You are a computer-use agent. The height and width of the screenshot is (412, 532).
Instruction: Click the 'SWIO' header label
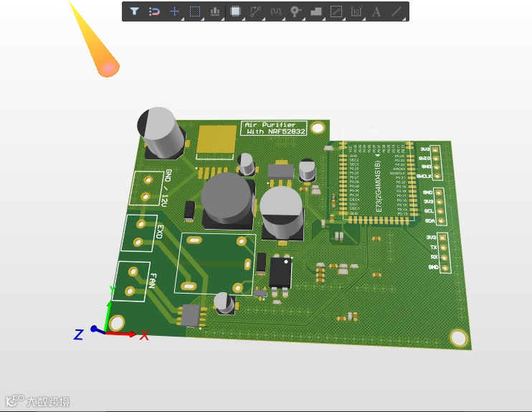pos(424,159)
